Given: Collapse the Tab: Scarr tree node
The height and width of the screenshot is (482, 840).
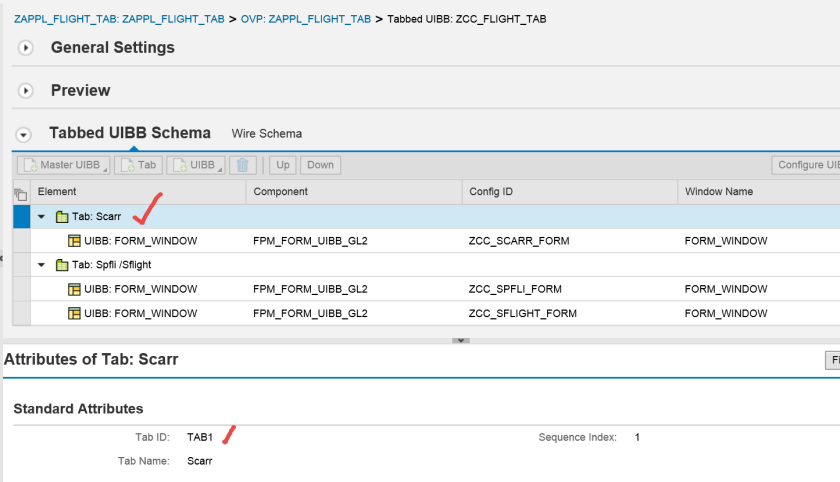Looking at the screenshot, I should pos(41,217).
